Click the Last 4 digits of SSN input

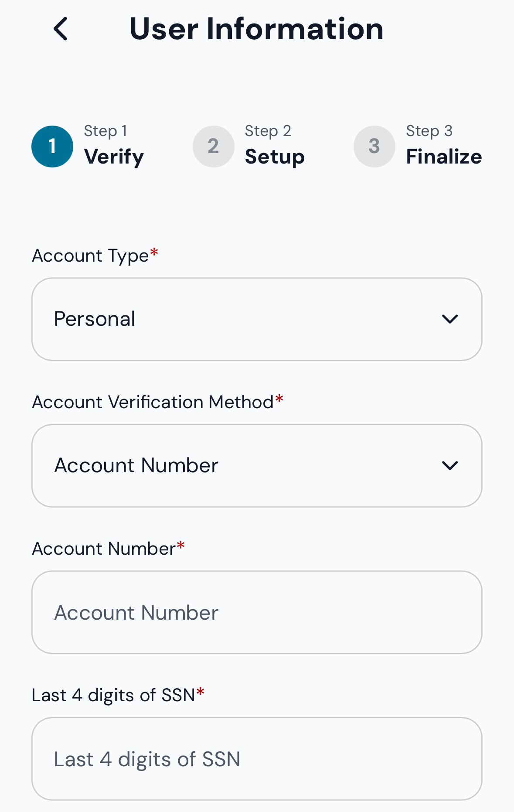tap(257, 759)
